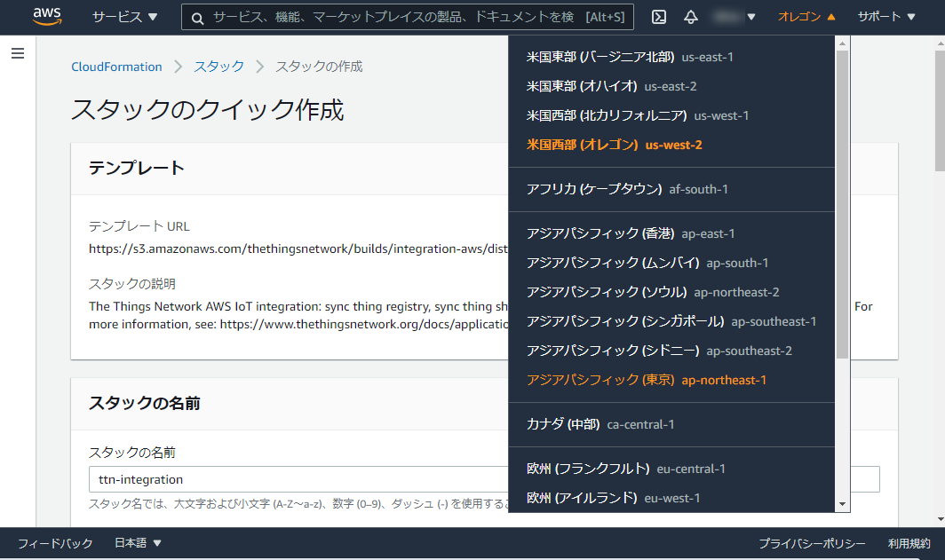This screenshot has width=945, height=560.
Task: Click the search magnifier icon
Action: (197, 18)
